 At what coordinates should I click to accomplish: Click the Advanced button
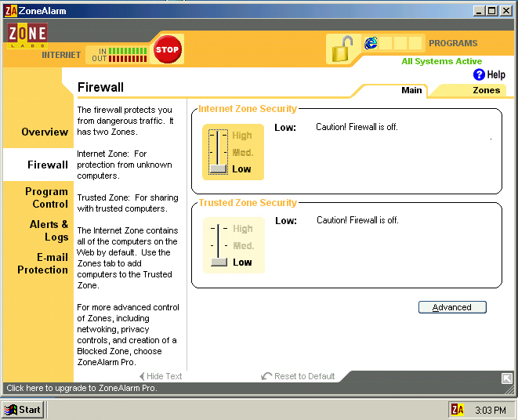point(452,307)
